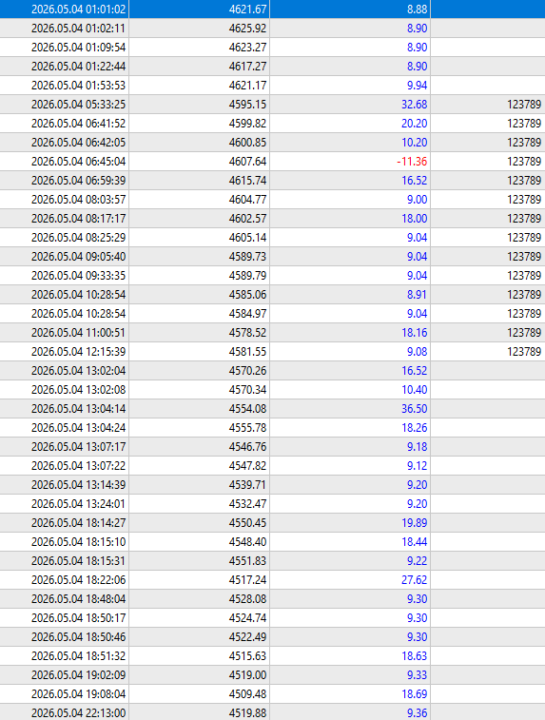
Task: Click timestamp 2026.05.04 06:41:52
Action: pos(78,124)
